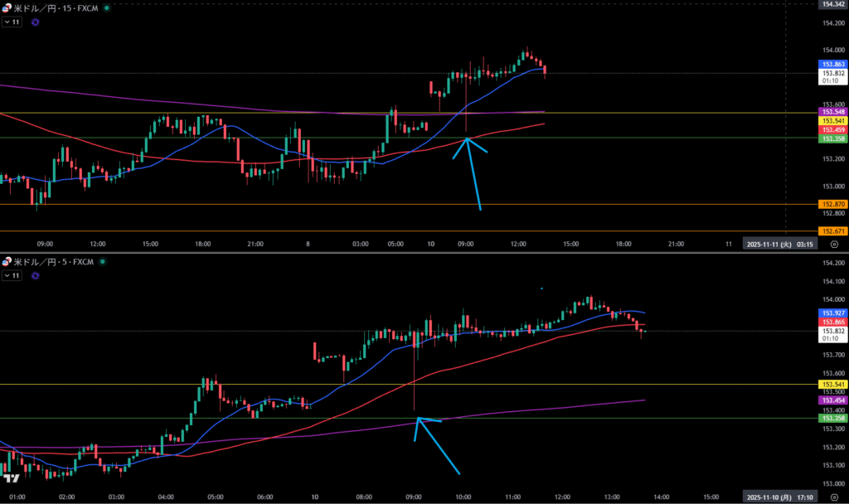The image size is (849, 504).
Task: Click the TradingView logo in the bottom-left corner
Action: coord(12,479)
